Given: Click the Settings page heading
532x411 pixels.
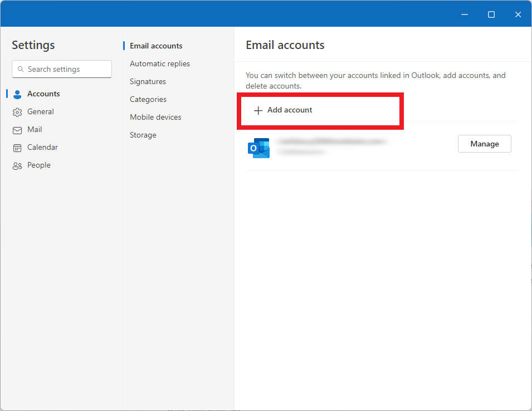Looking at the screenshot, I should [33, 45].
